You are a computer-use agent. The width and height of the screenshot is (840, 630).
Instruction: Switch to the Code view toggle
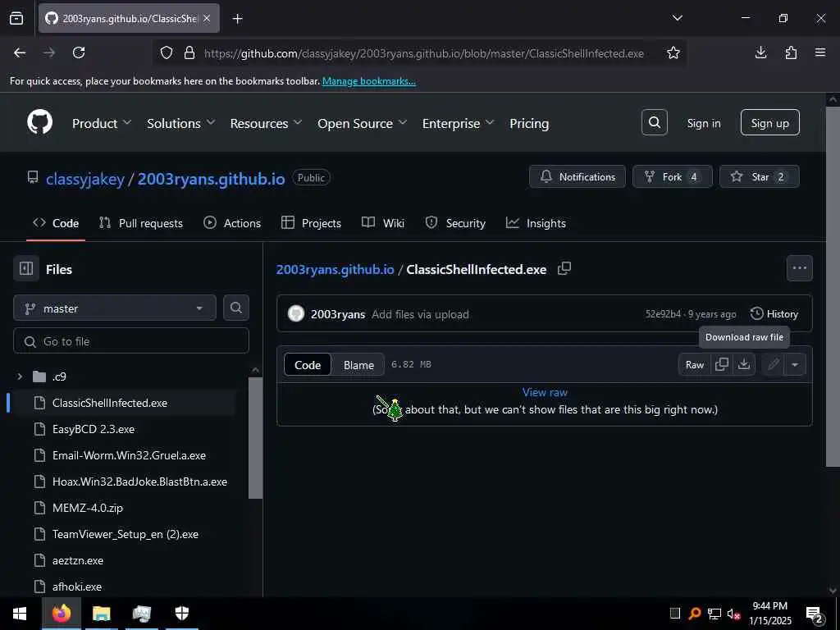coord(308,364)
